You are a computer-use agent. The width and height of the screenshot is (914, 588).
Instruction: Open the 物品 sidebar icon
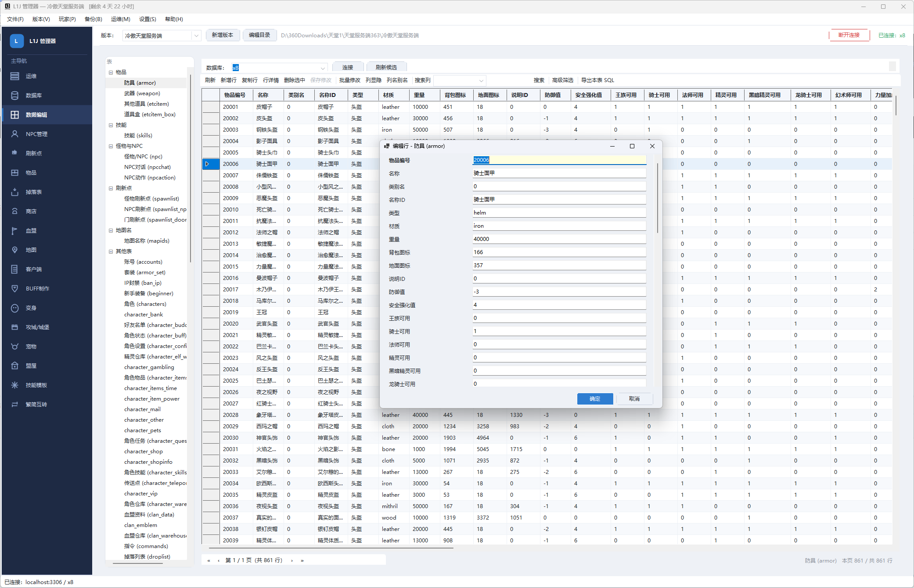15,172
